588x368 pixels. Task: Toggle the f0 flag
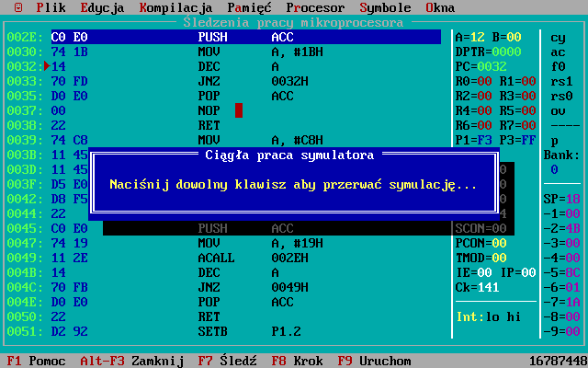pyautogui.click(x=558, y=66)
